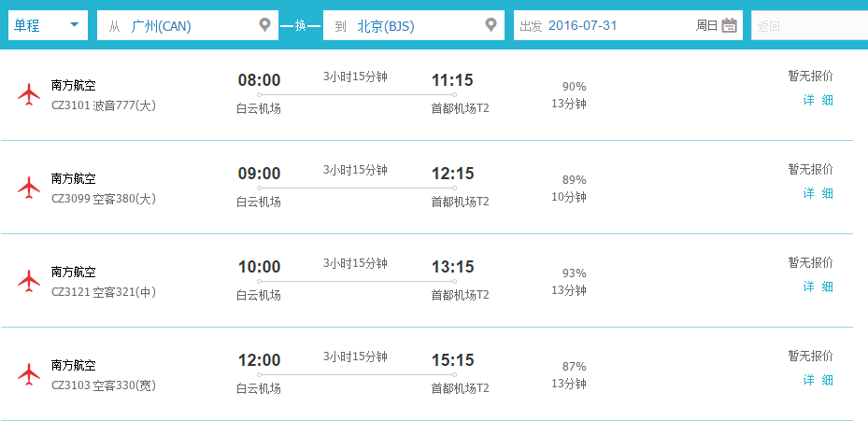Click the dropdown arrow next to 单程
This screenshot has width=868, height=434.
coord(74,25)
